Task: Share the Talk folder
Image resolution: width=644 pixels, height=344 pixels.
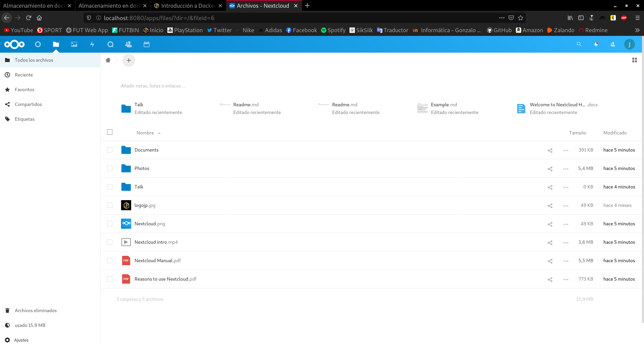Action: [550, 187]
